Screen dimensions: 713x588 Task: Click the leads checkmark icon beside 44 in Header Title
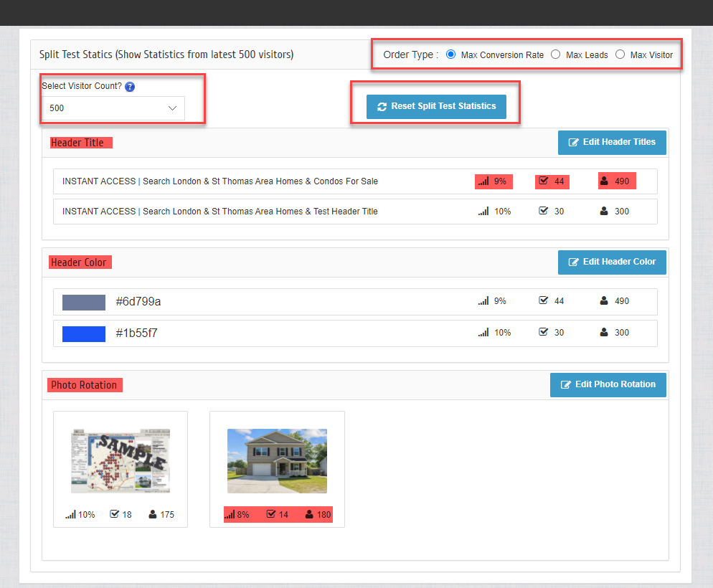tap(544, 181)
